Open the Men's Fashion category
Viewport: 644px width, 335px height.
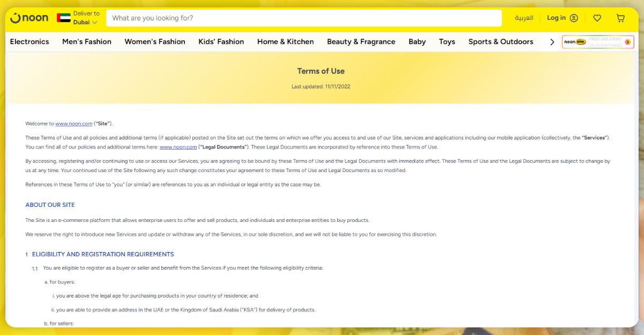pyautogui.click(x=87, y=42)
